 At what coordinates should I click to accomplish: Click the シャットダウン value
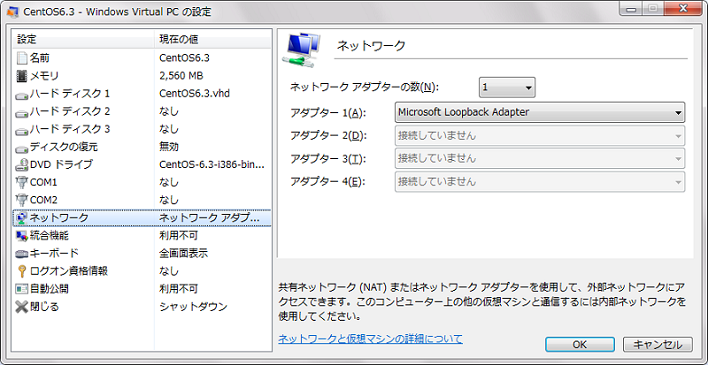[x=193, y=307]
